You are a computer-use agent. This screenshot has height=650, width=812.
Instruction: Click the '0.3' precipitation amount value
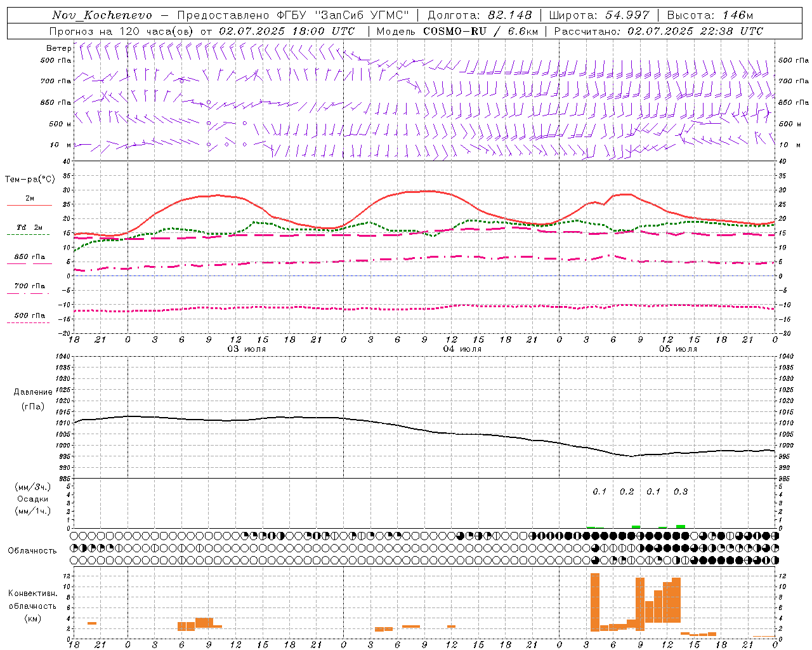(x=681, y=492)
